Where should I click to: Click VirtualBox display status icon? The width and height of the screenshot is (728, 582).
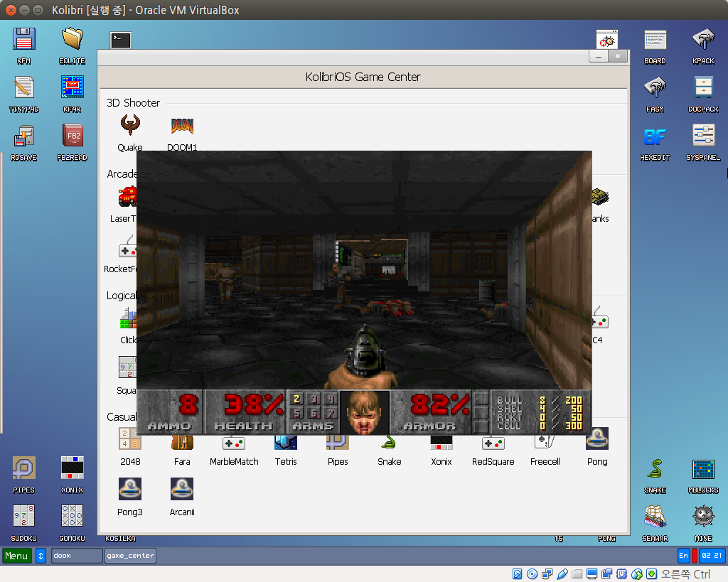coord(592,574)
